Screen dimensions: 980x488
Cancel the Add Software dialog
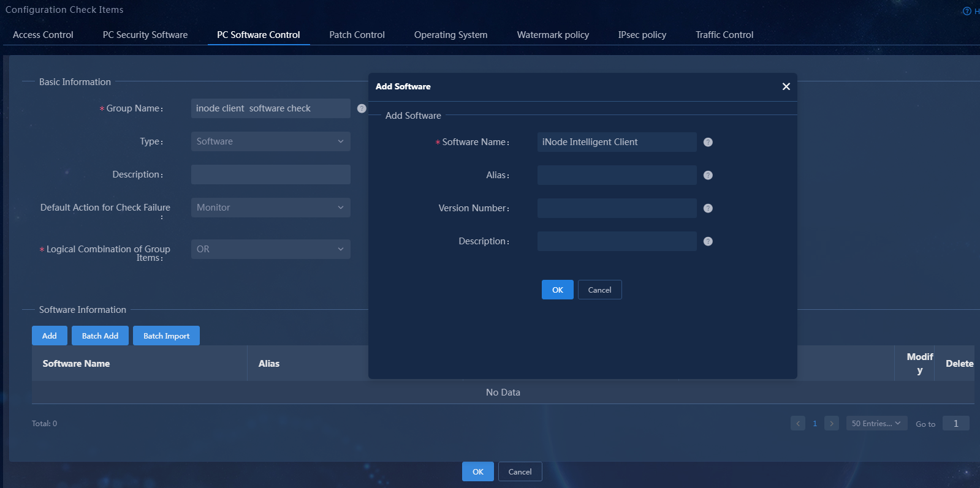coord(600,290)
